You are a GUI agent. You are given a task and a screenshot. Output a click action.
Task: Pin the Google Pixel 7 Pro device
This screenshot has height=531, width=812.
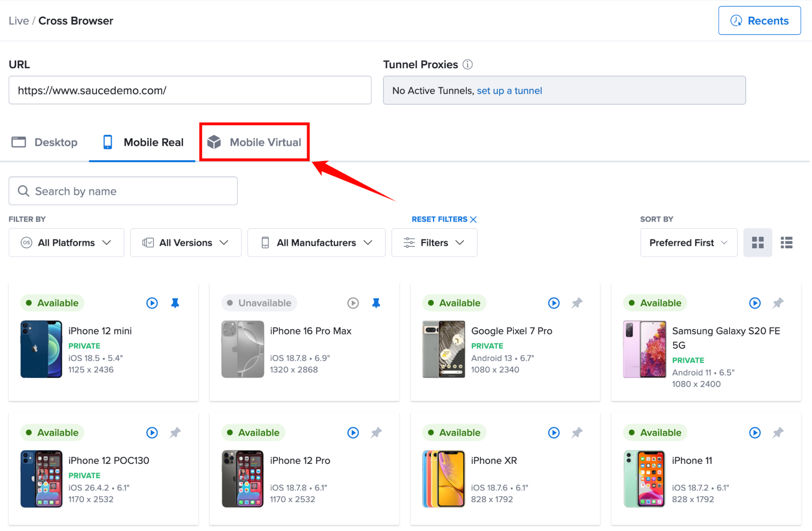click(x=577, y=303)
